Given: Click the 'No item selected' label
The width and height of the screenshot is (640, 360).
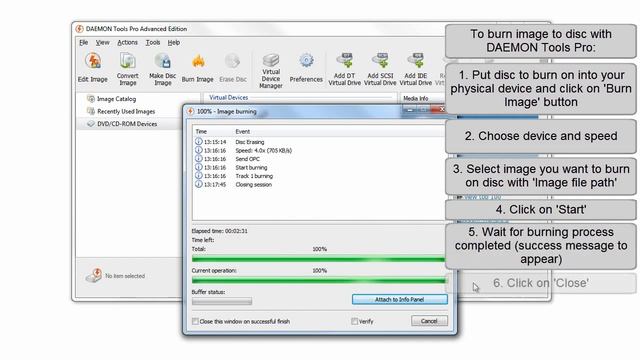Looking at the screenshot, I should pyautogui.click(x=125, y=276).
